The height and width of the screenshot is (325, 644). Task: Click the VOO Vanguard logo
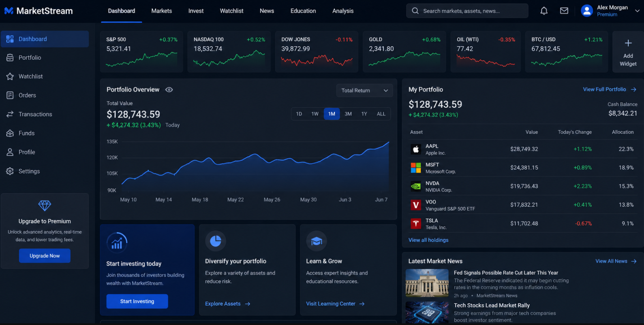[x=416, y=205]
